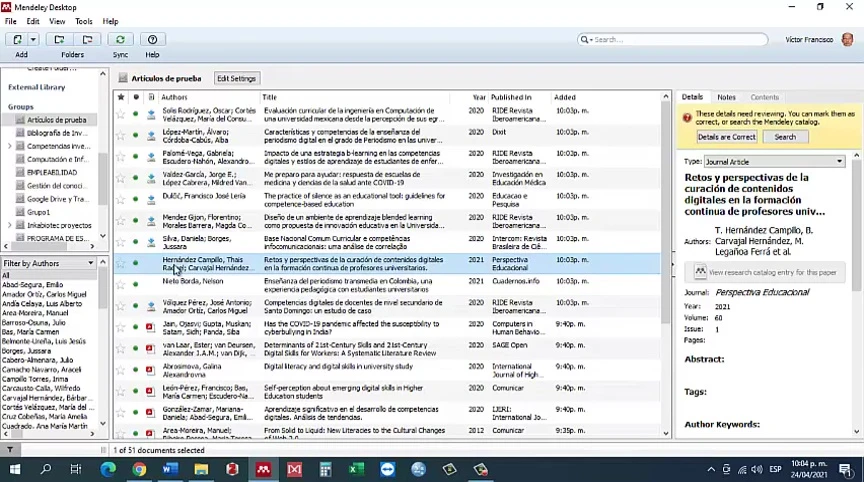Viewport: 864px width, 482px height.
Task: Open the File menu
Action: (x=10, y=21)
